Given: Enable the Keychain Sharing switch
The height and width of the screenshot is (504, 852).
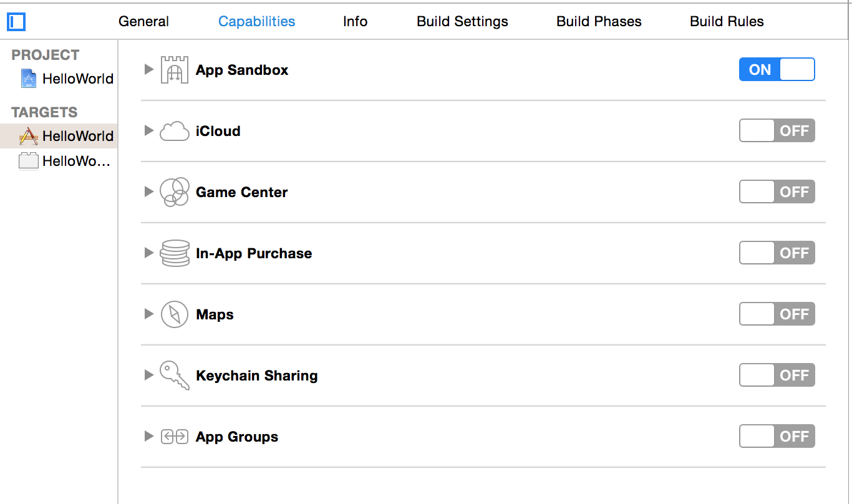Looking at the screenshot, I should [x=777, y=376].
